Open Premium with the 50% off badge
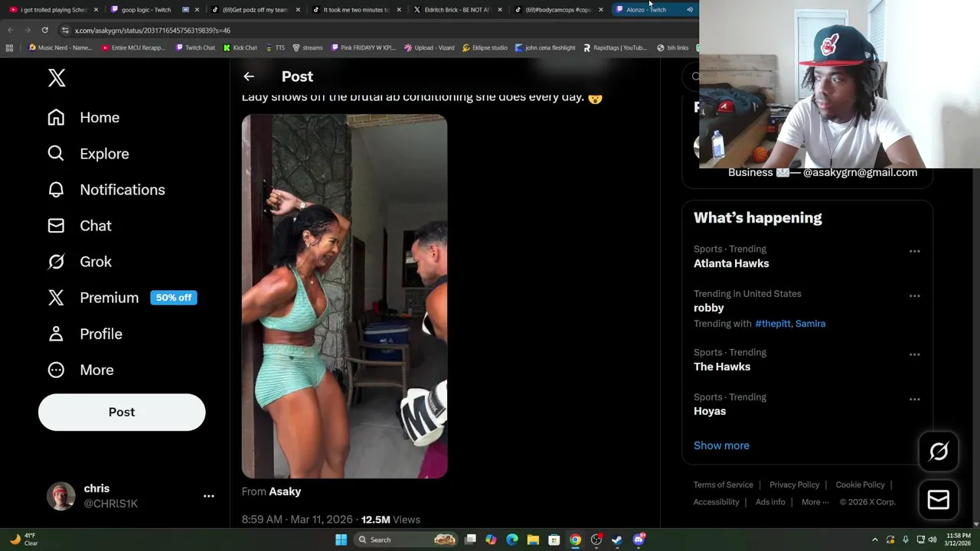980x551 pixels. point(122,297)
